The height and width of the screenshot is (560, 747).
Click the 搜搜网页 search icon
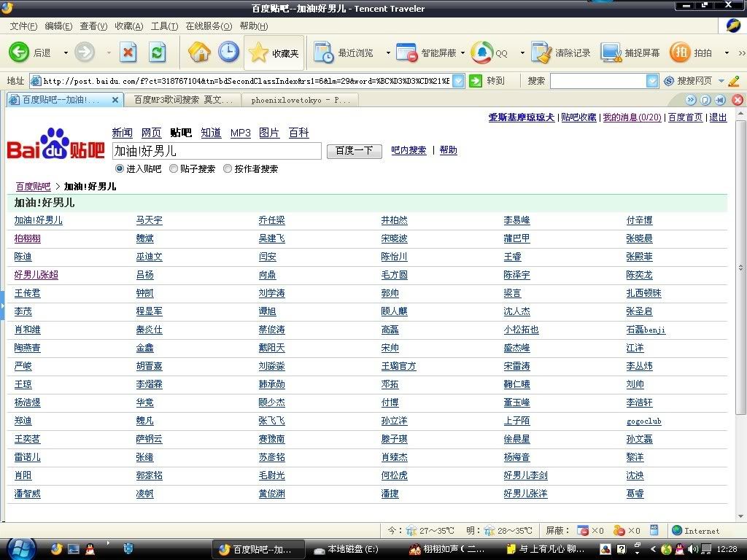pyautogui.click(x=669, y=81)
